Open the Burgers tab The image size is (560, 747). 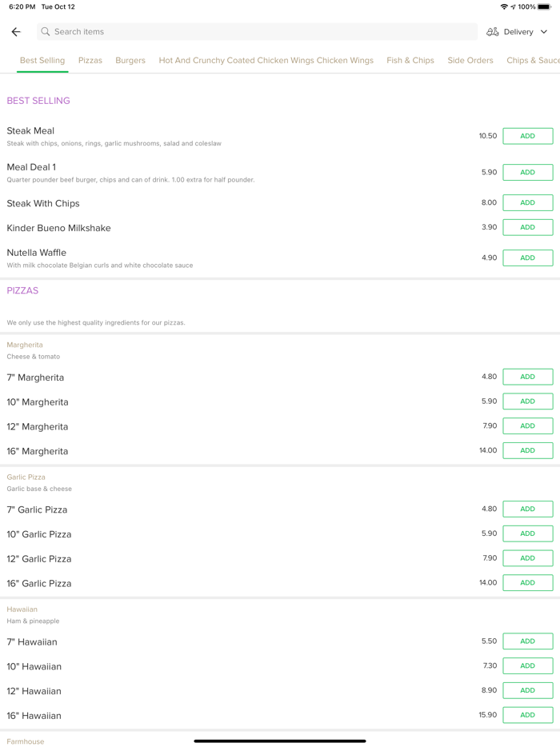tap(130, 61)
